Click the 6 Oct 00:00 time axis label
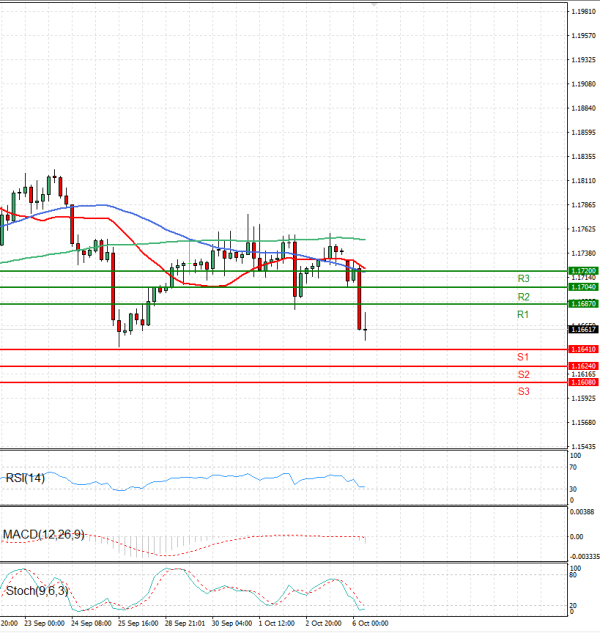The width and height of the screenshot is (600, 633). pos(368,622)
